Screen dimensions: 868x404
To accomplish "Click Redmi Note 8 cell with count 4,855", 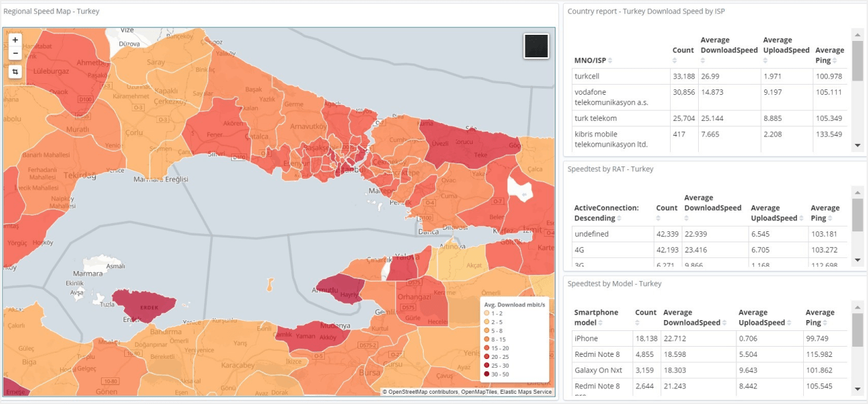I will 602,354.
